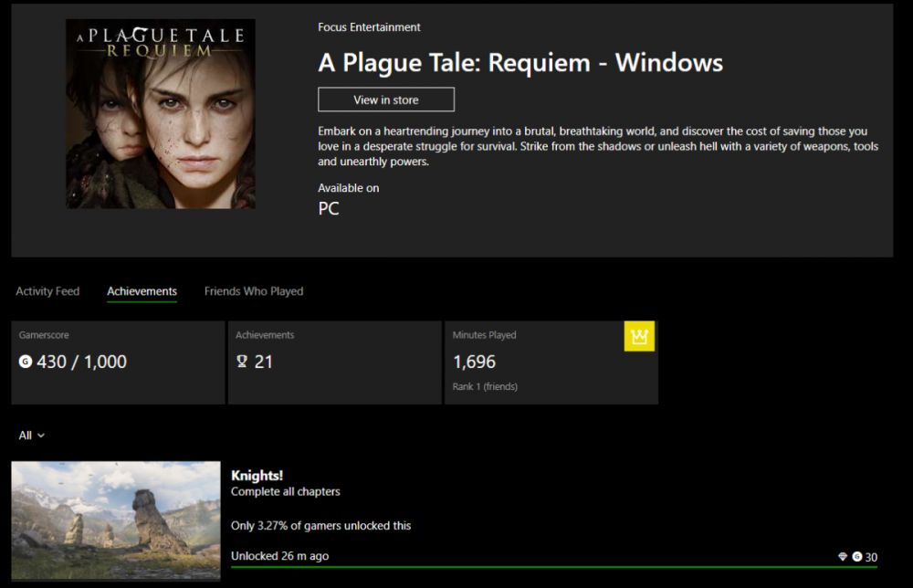
Task: Open the Friends Who Played tab
Action: 254,291
